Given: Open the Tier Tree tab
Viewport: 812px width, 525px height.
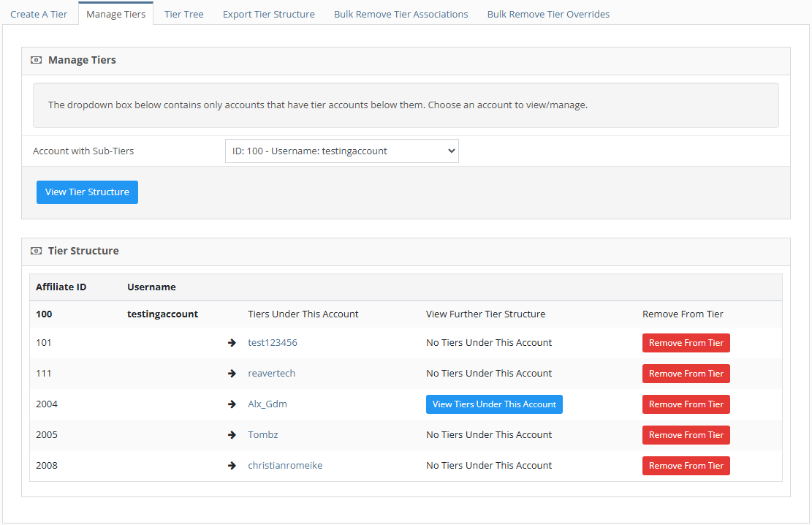Looking at the screenshot, I should coord(184,14).
